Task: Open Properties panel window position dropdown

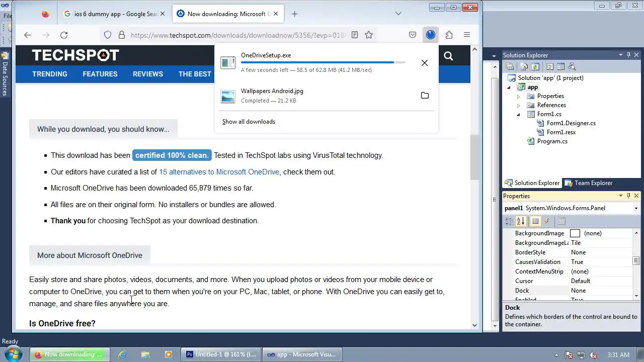Action: click(x=621, y=196)
